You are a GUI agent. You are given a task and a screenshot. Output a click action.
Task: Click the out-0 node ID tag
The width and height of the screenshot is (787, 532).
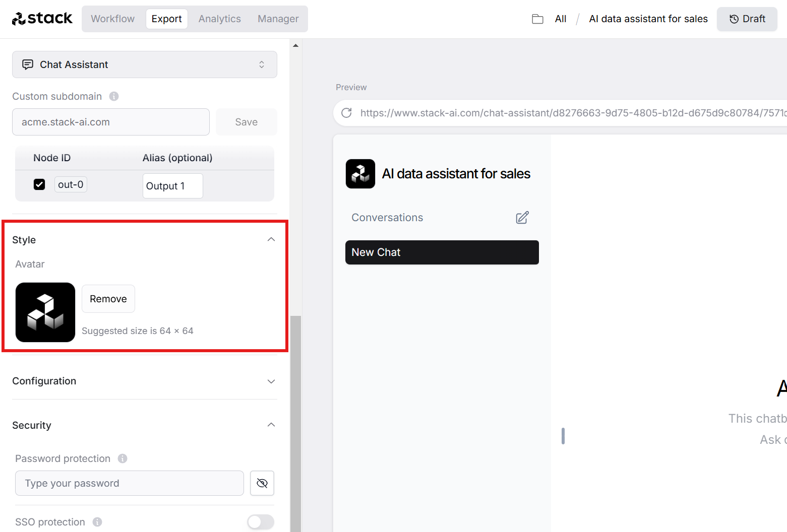pos(71,184)
